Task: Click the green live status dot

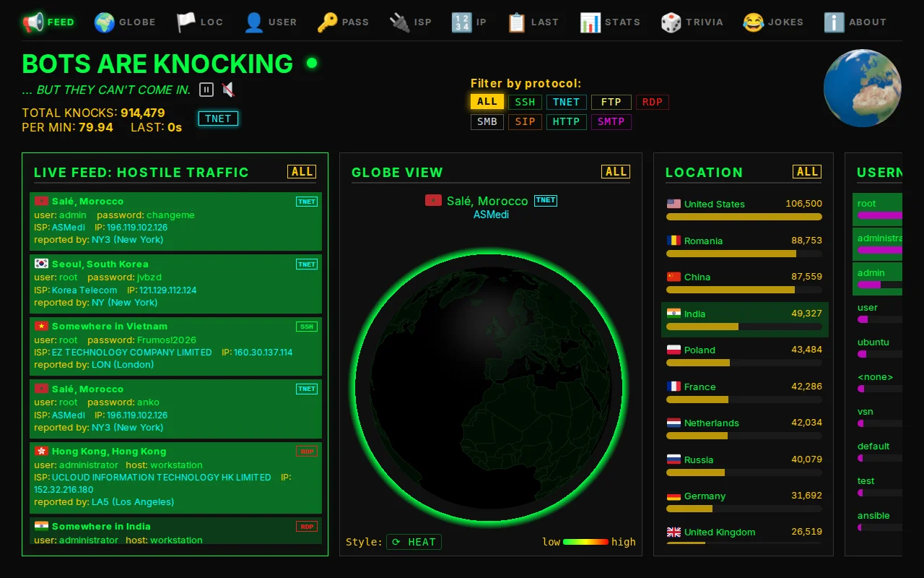Action: click(312, 63)
